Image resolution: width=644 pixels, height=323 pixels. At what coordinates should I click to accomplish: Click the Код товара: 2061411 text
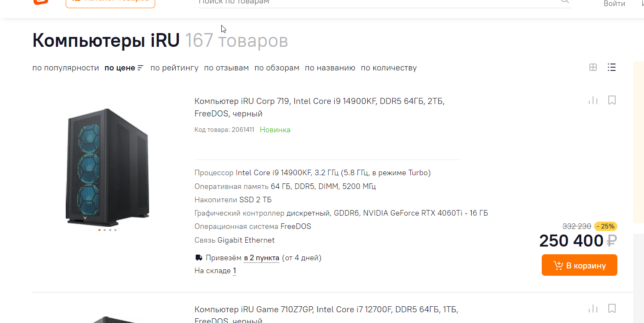(x=224, y=130)
